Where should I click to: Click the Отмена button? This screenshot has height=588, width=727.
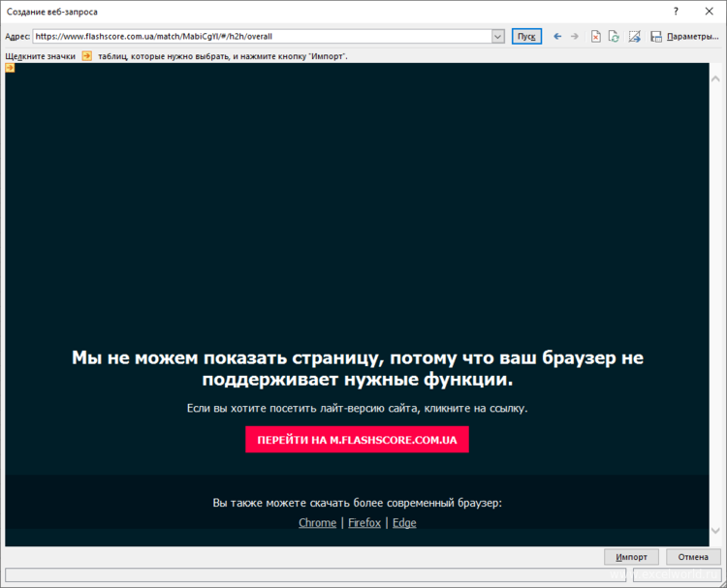coord(693,556)
